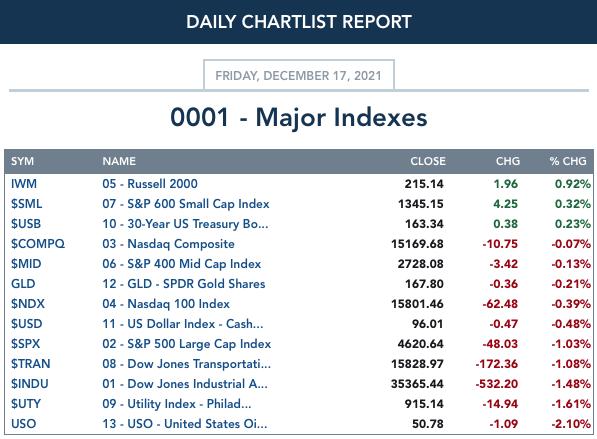Sort by the CHG column header
597x439 pixels.
click(x=508, y=161)
